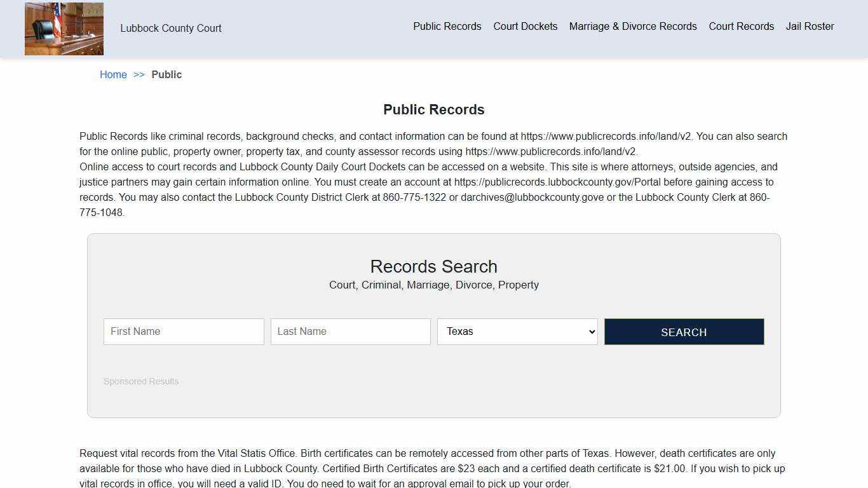Open the Jail Roster page
This screenshot has height=488, width=868.
(x=810, y=26)
